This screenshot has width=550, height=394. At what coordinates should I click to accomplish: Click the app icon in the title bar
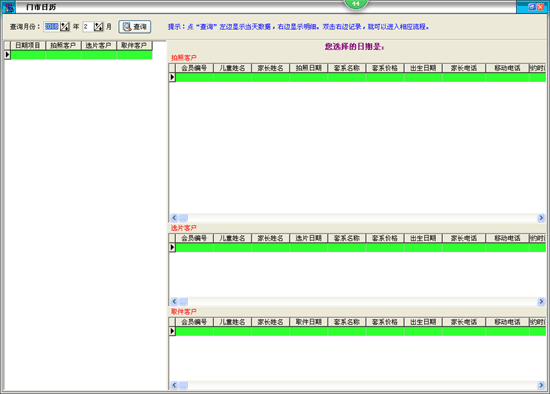tap(9, 7)
